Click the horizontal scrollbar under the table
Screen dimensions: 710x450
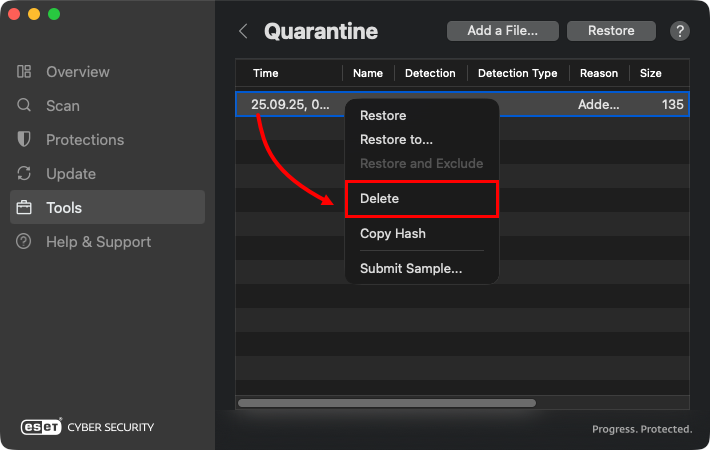pyautogui.click(x=386, y=403)
